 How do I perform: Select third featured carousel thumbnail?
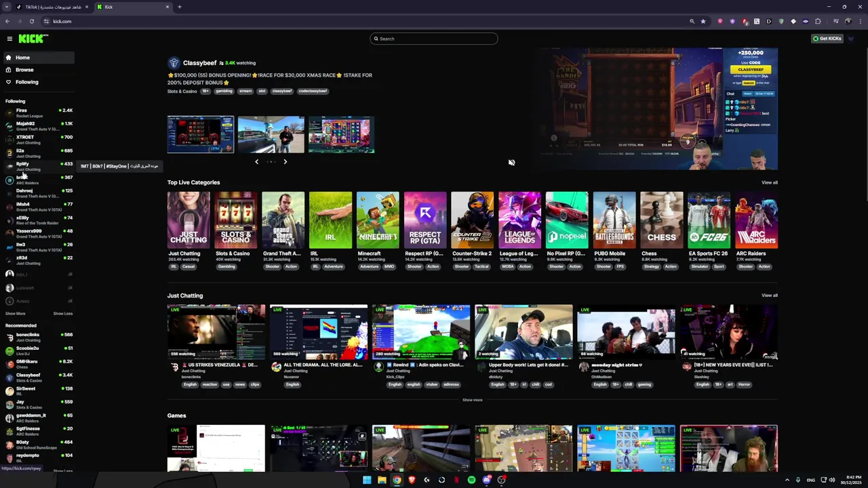coord(341,134)
